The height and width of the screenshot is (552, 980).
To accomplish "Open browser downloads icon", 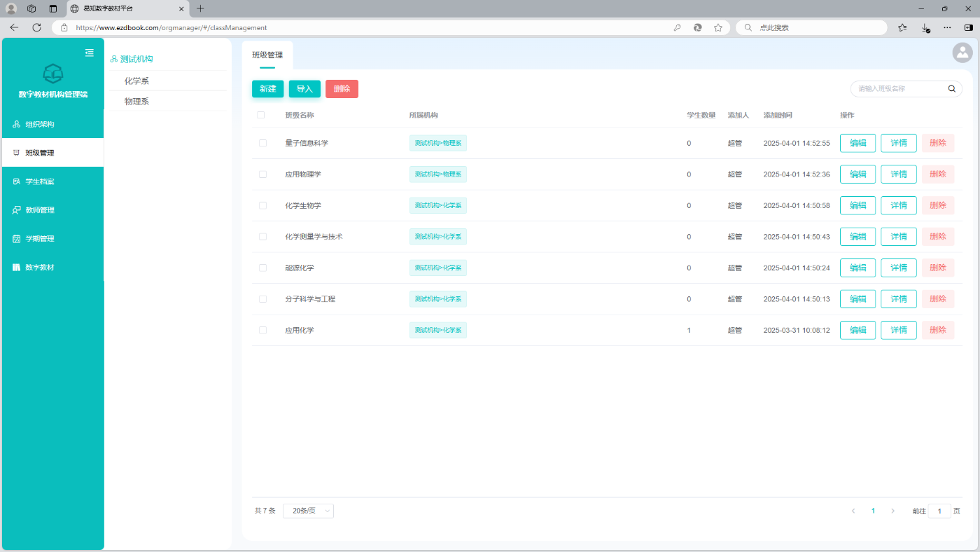I will click(x=925, y=27).
